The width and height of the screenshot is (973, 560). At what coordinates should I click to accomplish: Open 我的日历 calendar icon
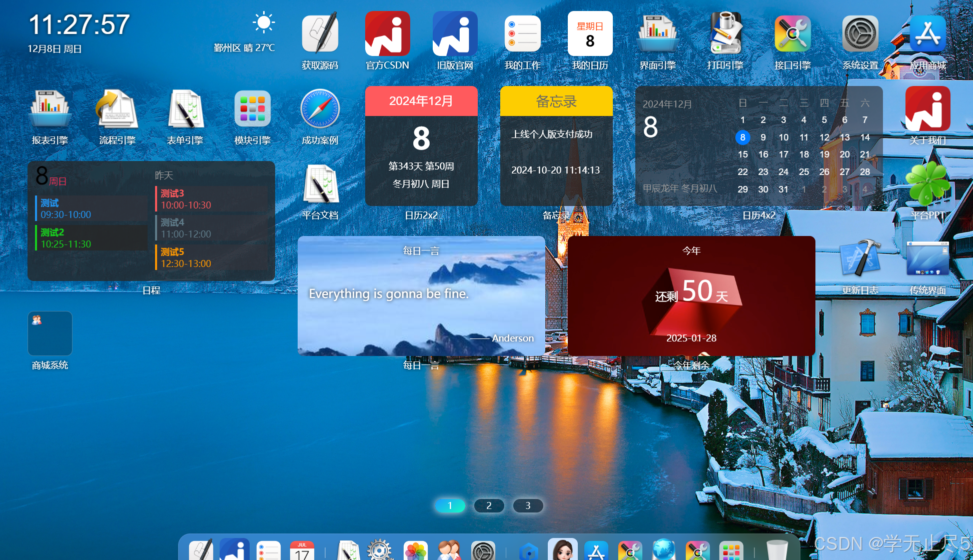(590, 33)
